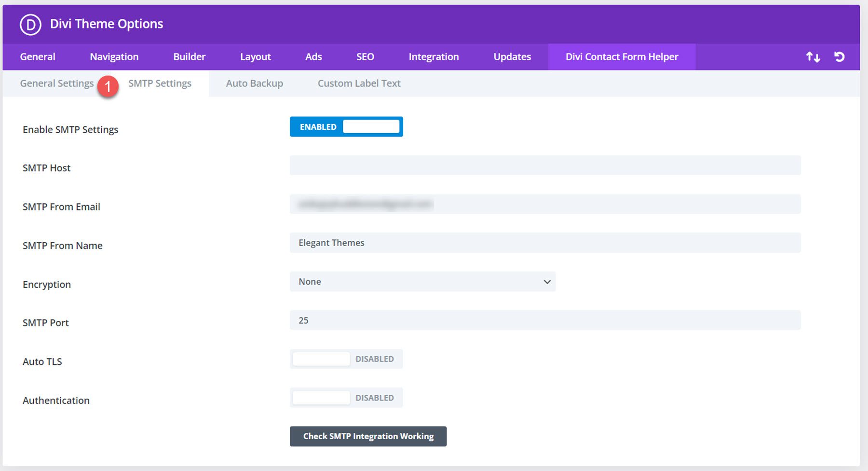Click the SMTP Port input field
Screen dimensions: 868x471
[545, 319]
